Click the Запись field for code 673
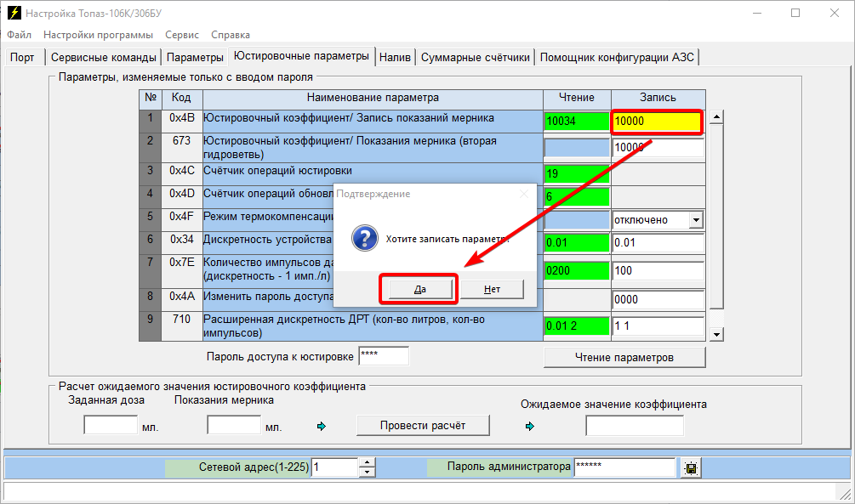Image resolution: width=855 pixels, height=504 pixels. coord(658,148)
